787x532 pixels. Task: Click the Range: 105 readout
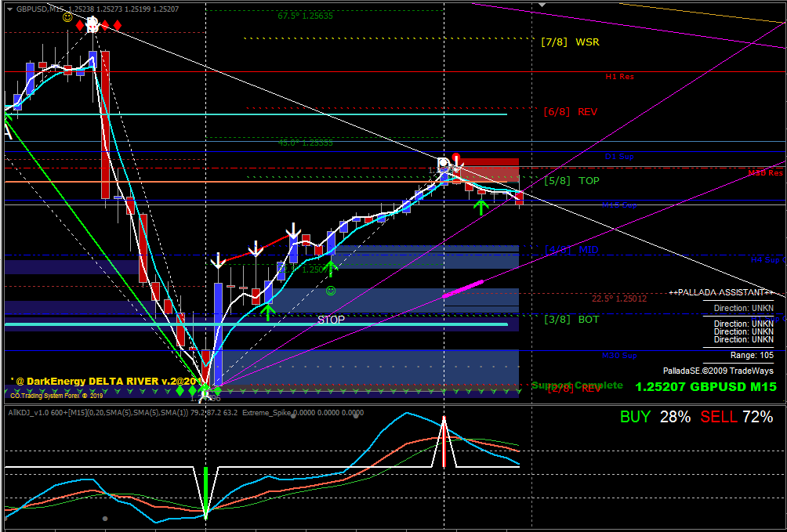click(x=752, y=356)
